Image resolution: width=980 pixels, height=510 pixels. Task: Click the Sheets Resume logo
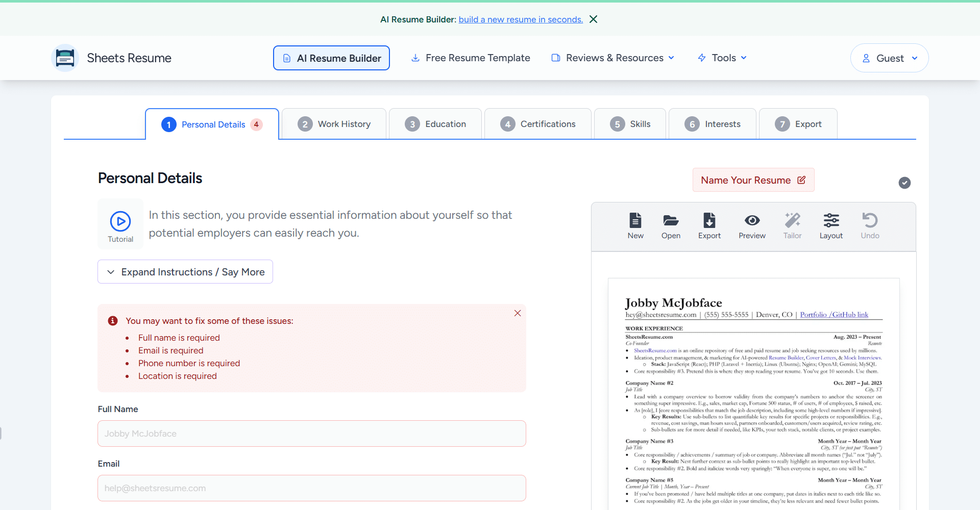[x=65, y=58]
